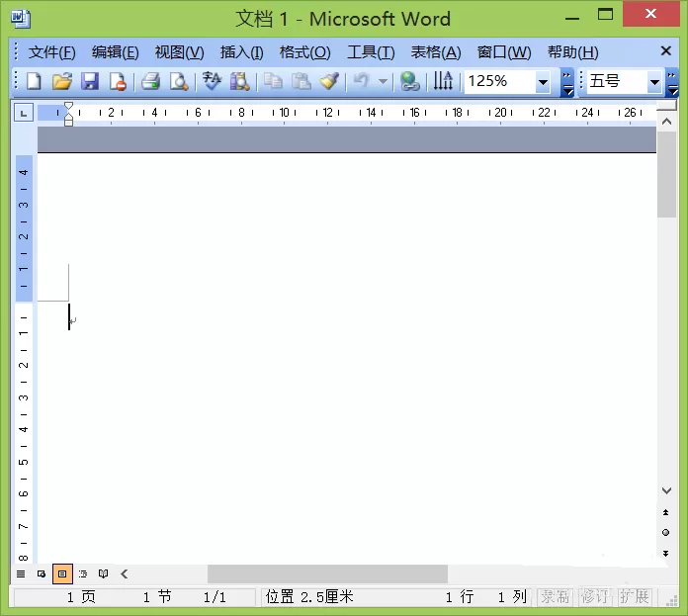Go to previous page button
Image resolution: width=688 pixels, height=616 pixels.
pyautogui.click(x=665, y=512)
